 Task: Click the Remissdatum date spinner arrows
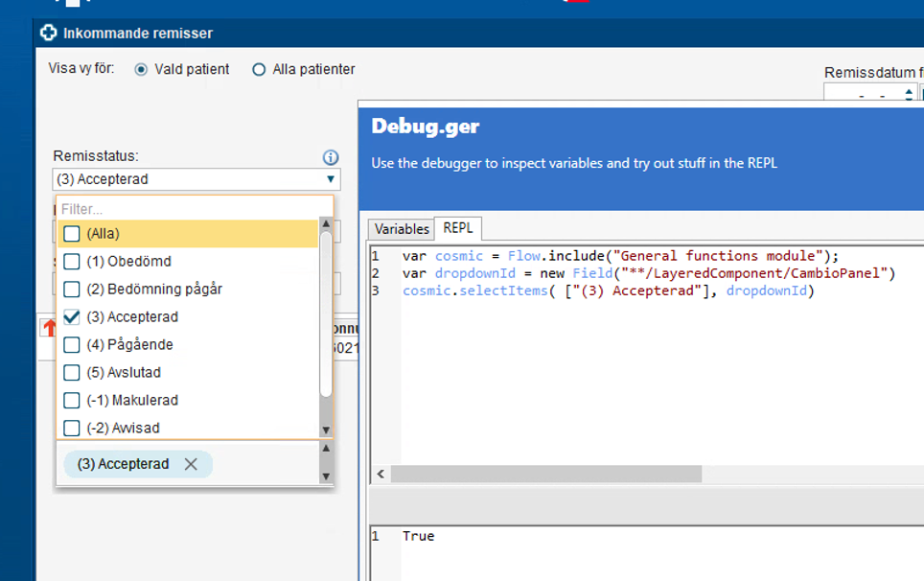(909, 94)
